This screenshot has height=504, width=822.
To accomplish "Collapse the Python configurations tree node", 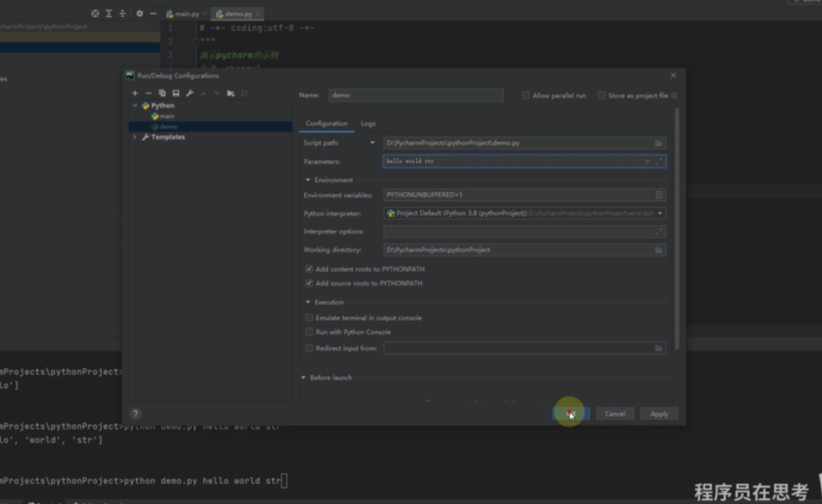I will [135, 105].
